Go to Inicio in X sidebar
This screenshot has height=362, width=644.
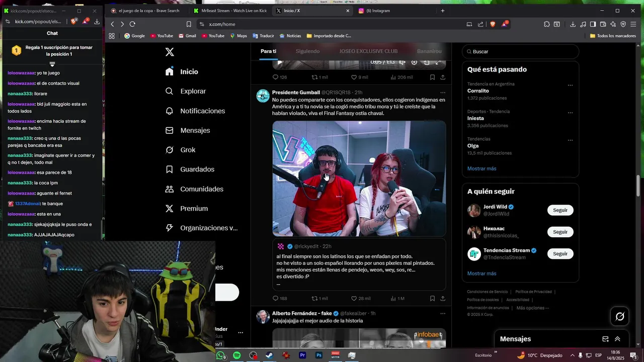pos(182,72)
